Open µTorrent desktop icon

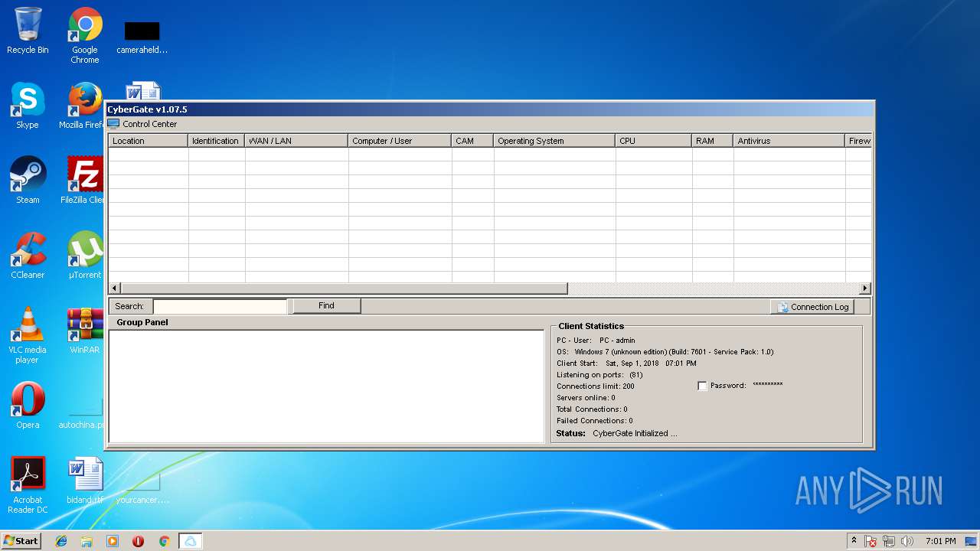[x=84, y=256]
